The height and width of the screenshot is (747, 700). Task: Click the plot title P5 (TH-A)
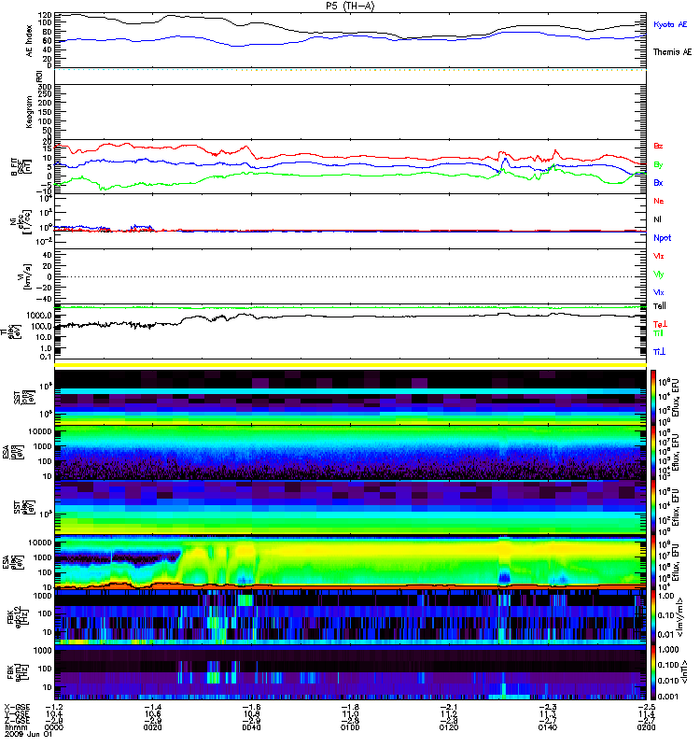pos(350,6)
